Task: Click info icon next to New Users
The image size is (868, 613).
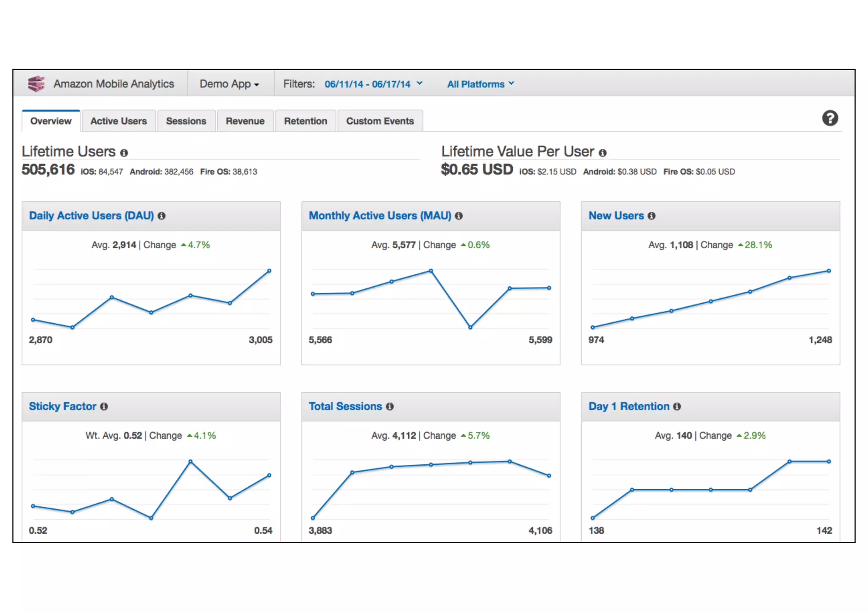Action: (x=651, y=216)
